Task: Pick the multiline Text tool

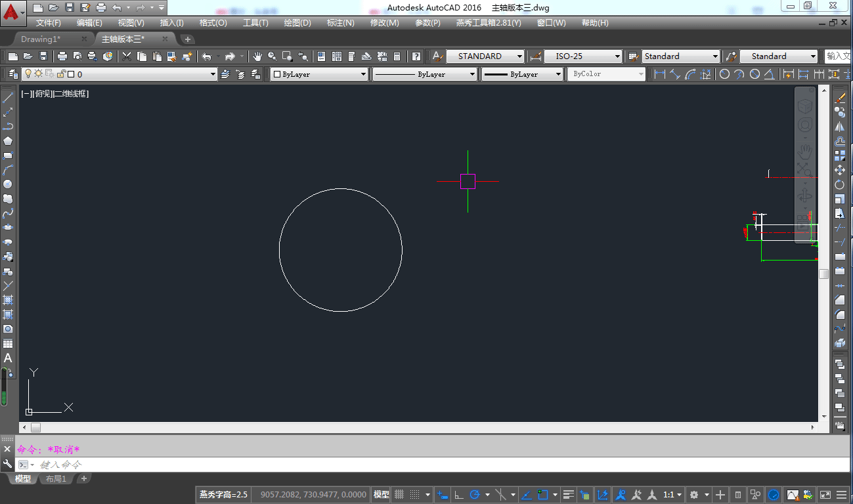Action: coord(8,358)
